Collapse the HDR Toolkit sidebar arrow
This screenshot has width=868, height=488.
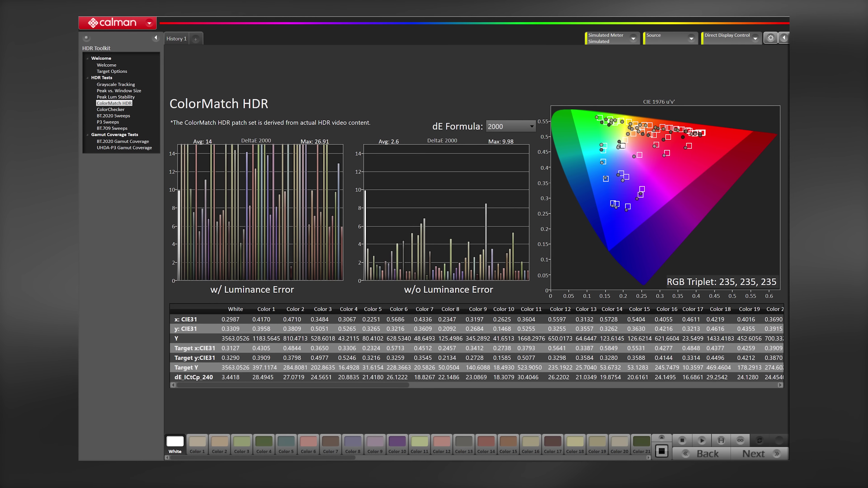coord(156,38)
